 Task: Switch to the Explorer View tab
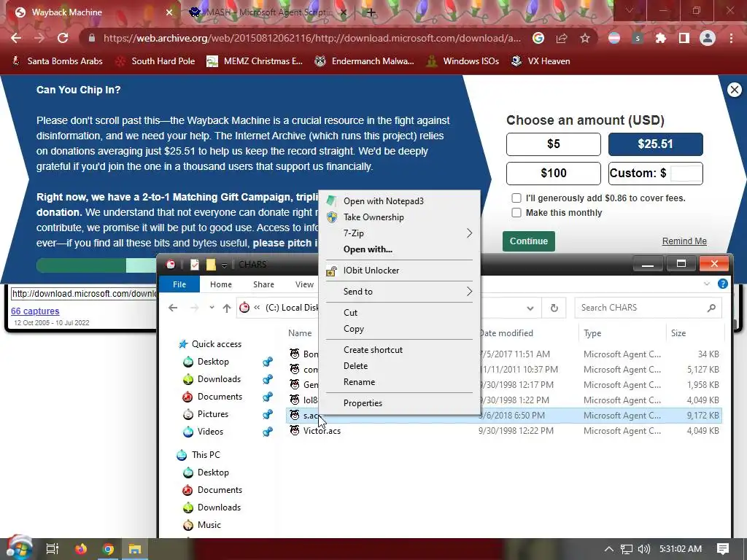(x=304, y=284)
